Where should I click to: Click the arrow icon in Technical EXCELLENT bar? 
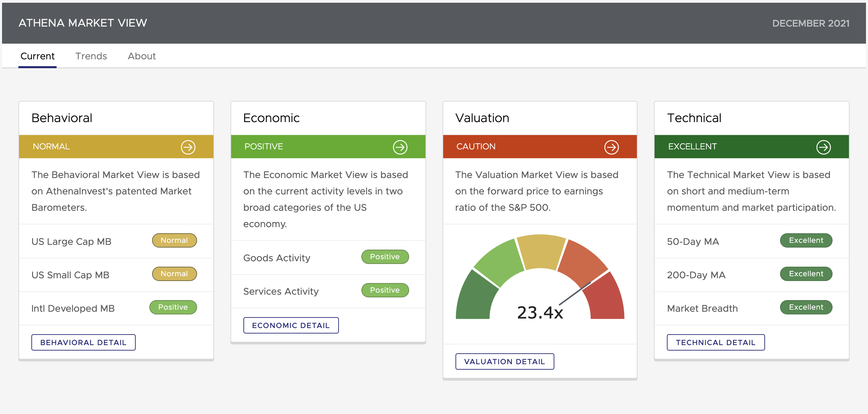click(823, 147)
